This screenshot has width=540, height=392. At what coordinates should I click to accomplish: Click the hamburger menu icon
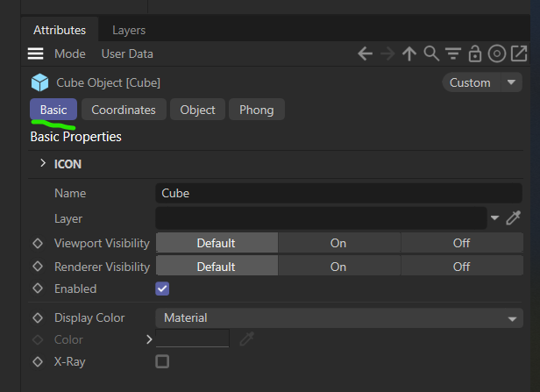coord(36,53)
